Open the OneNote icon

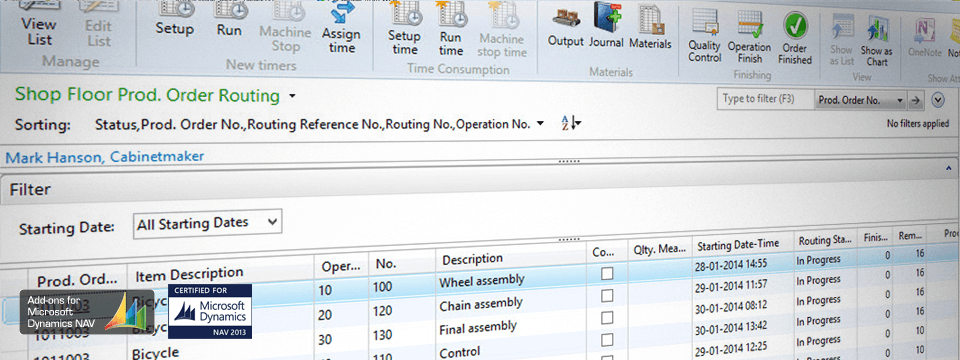[x=924, y=38]
